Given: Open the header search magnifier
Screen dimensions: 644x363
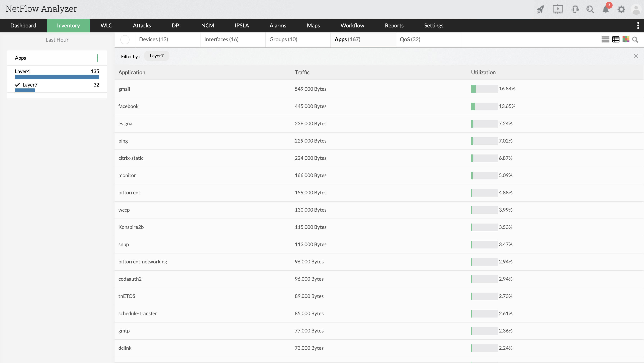Looking at the screenshot, I should pos(590,10).
